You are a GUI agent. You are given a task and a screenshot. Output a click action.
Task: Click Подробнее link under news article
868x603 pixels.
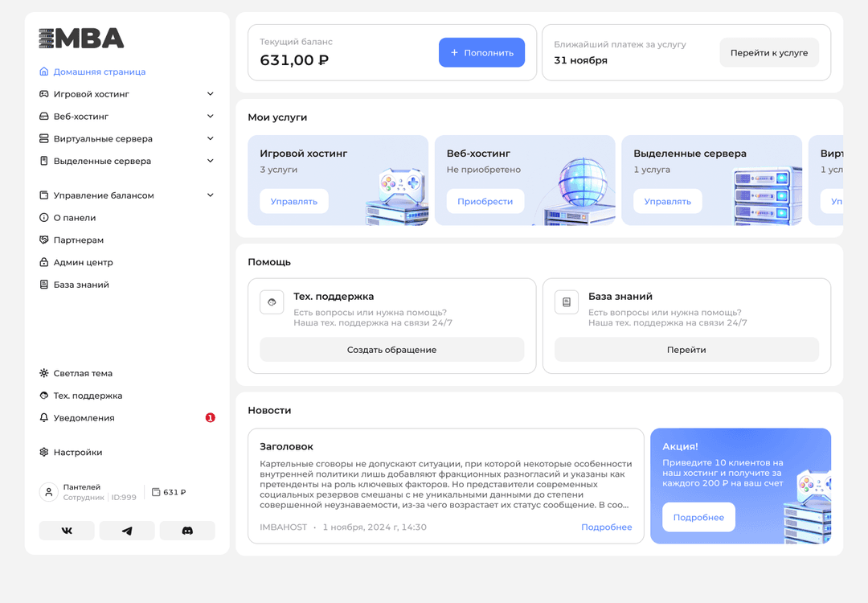point(606,527)
